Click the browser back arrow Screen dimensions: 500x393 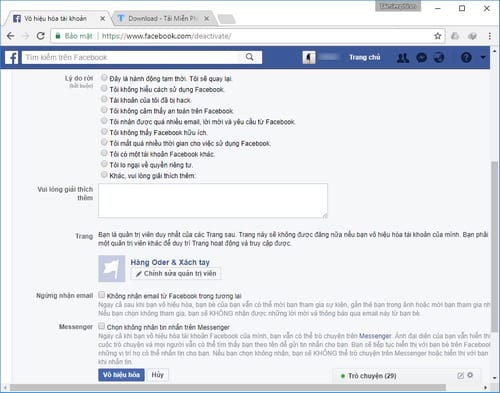11,36
